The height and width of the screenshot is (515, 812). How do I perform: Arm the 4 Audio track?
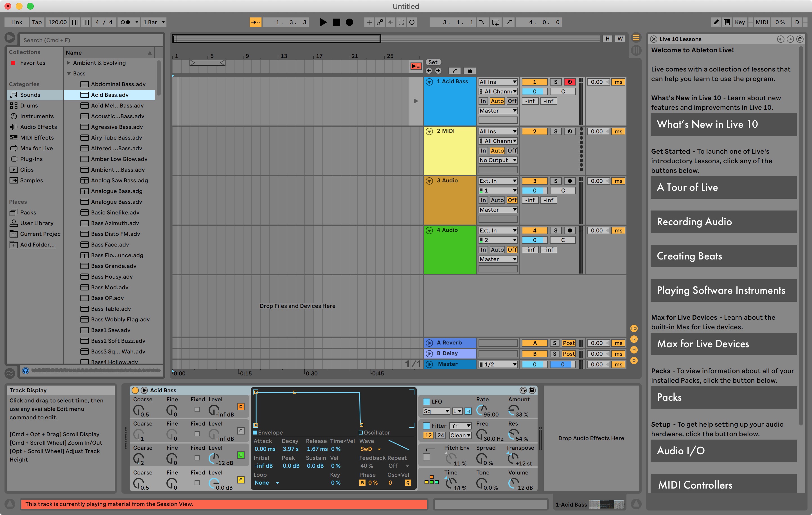point(570,231)
